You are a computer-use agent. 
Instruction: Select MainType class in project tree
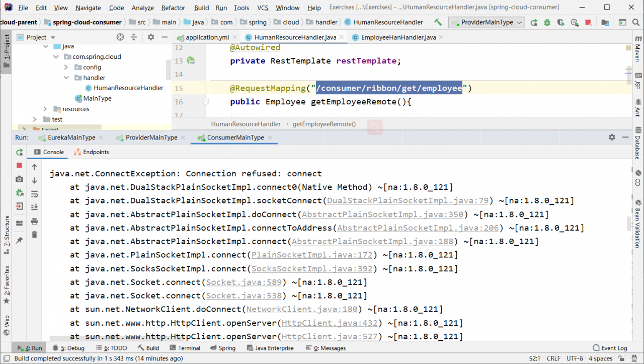click(98, 99)
